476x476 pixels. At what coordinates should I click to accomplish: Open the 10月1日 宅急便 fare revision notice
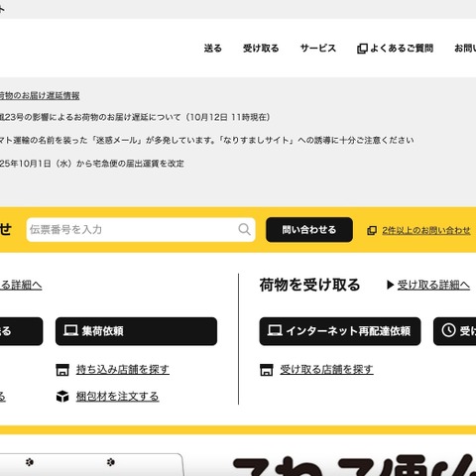pyautogui.click(x=91, y=164)
